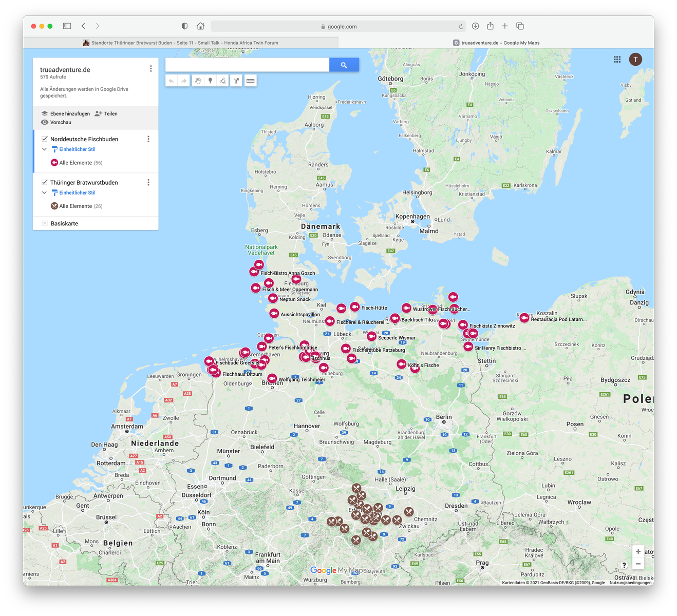
Task: Collapse the Norddeutsche Fischbuden element list chevron
Action: (x=44, y=149)
